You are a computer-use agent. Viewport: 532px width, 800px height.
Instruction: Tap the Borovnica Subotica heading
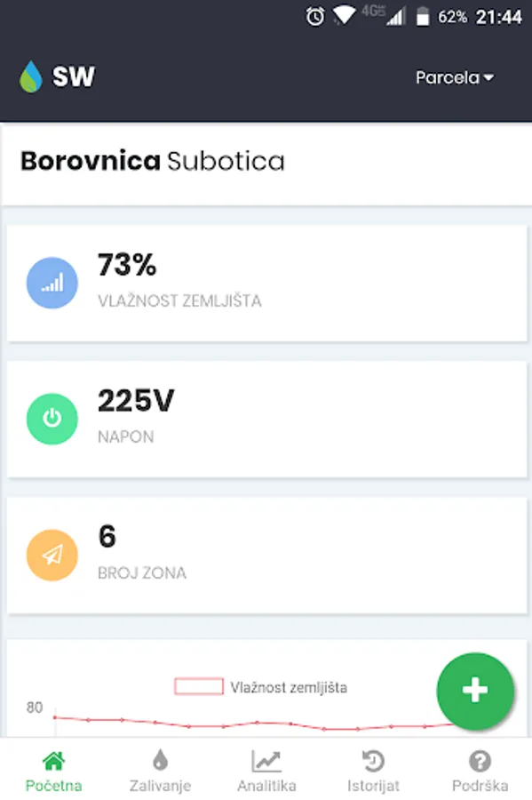tap(152, 162)
